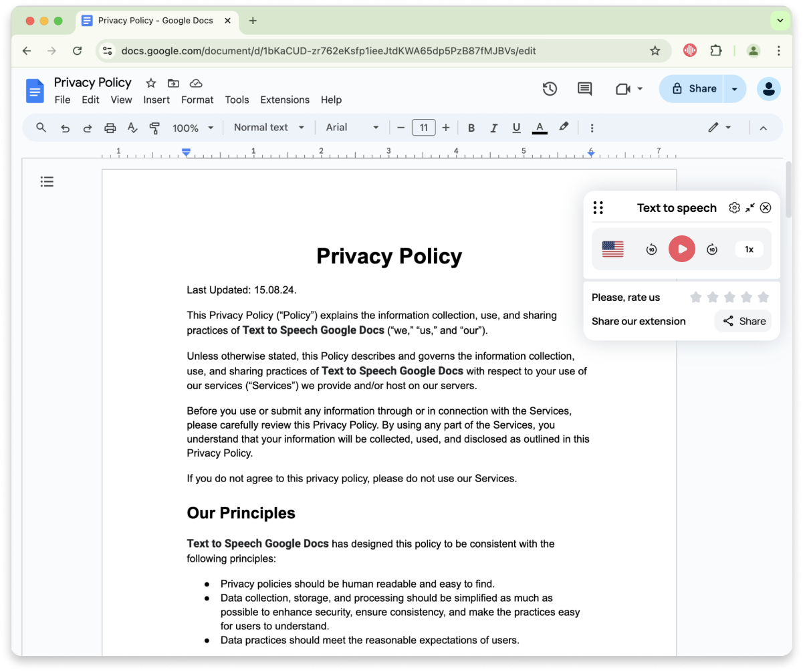
Task: Open the highlight color tool
Action: tap(564, 127)
